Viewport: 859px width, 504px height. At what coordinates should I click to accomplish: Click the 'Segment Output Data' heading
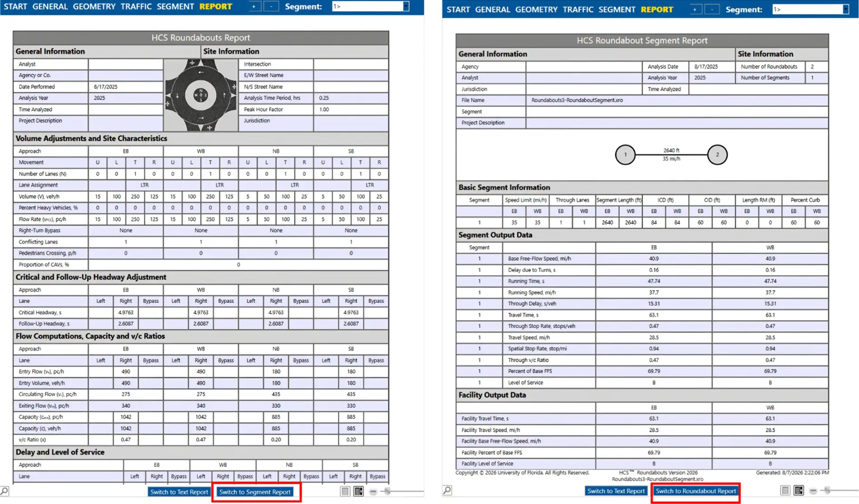click(x=495, y=235)
